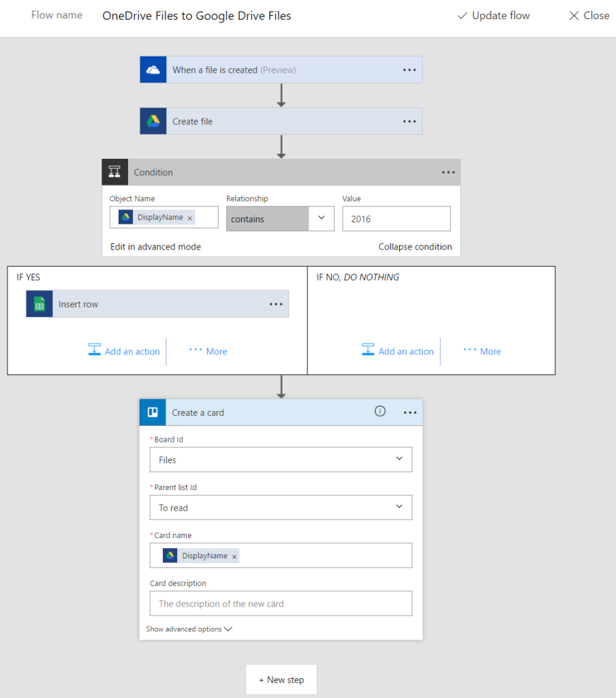Click the Close X icon at top right
This screenshot has height=698, width=616.
pos(574,16)
